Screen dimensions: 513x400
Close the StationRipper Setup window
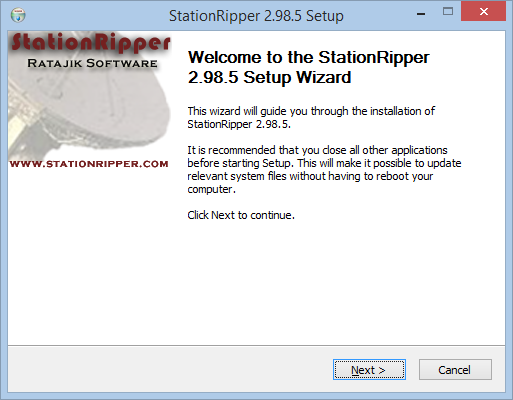pyautogui.click(x=483, y=12)
